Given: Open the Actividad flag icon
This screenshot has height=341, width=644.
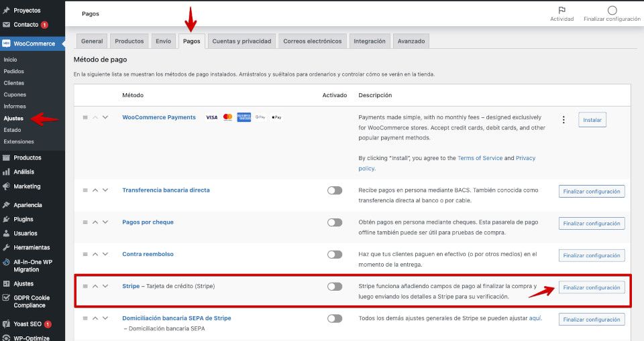Looking at the screenshot, I should tap(561, 10).
